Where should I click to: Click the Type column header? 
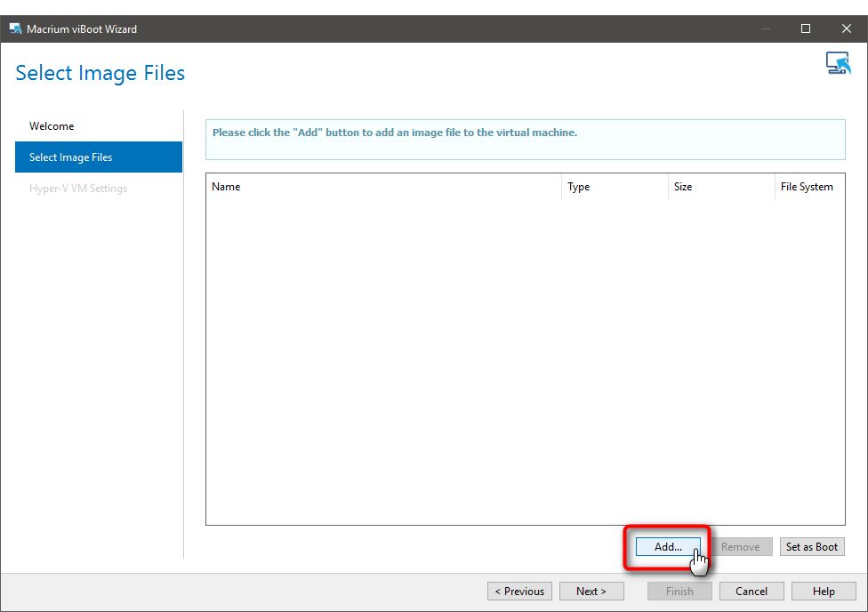click(615, 187)
